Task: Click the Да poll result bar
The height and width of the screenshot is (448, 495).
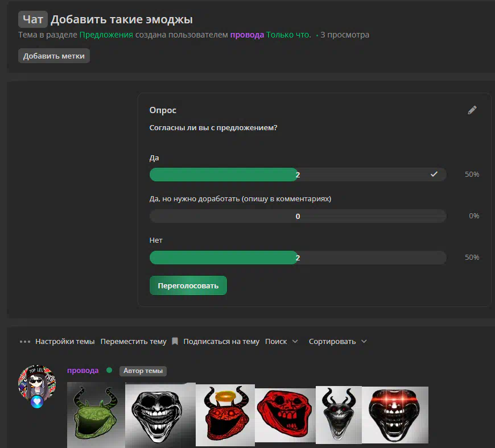Action: click(x=298, y=175)
